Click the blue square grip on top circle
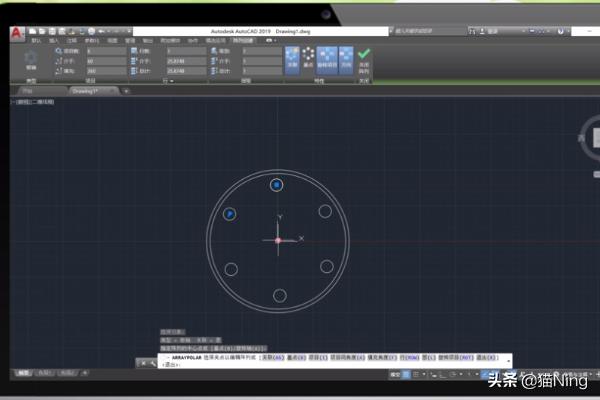The image size is (600, 400). coord(276,185)
